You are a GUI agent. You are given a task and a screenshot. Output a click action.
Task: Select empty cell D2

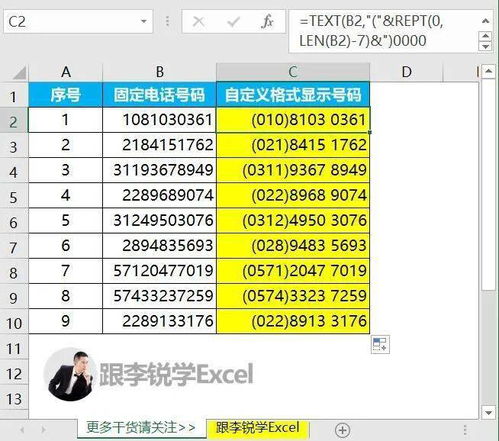406,120
